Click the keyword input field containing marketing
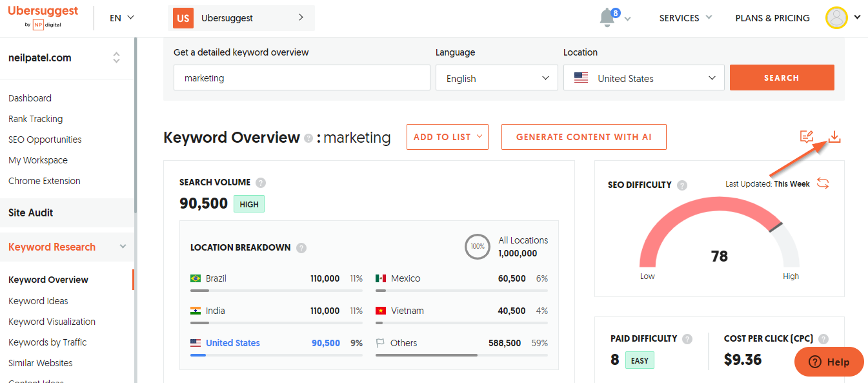 pos(301,78)
